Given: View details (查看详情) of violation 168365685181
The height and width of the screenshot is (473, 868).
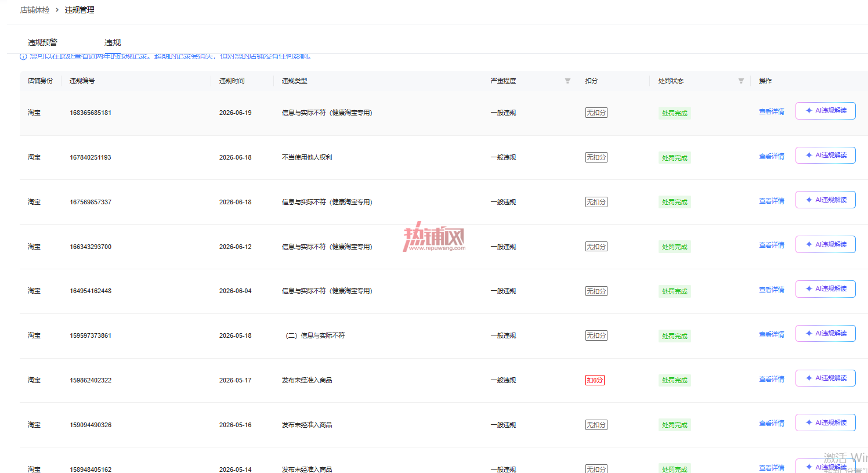Looking at the screenshot, I should (771, 111).
